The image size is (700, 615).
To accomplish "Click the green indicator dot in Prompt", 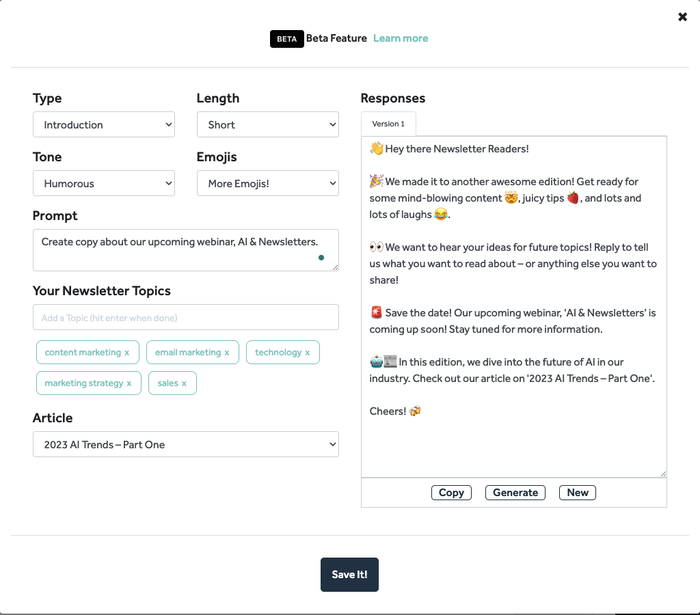I will [321, 258].
